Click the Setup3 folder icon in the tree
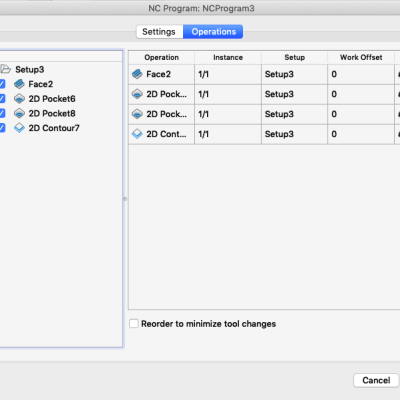 click(5, 69)
